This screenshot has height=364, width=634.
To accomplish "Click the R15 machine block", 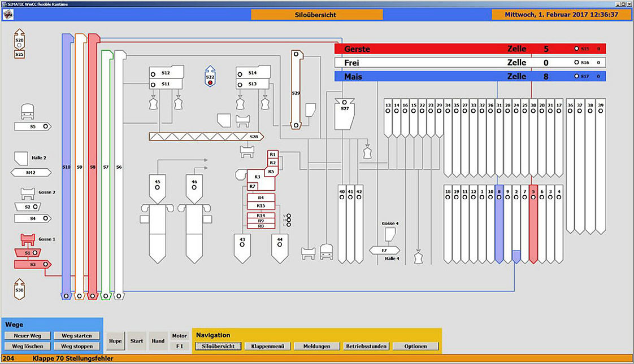I will click(x=261, y=205).
